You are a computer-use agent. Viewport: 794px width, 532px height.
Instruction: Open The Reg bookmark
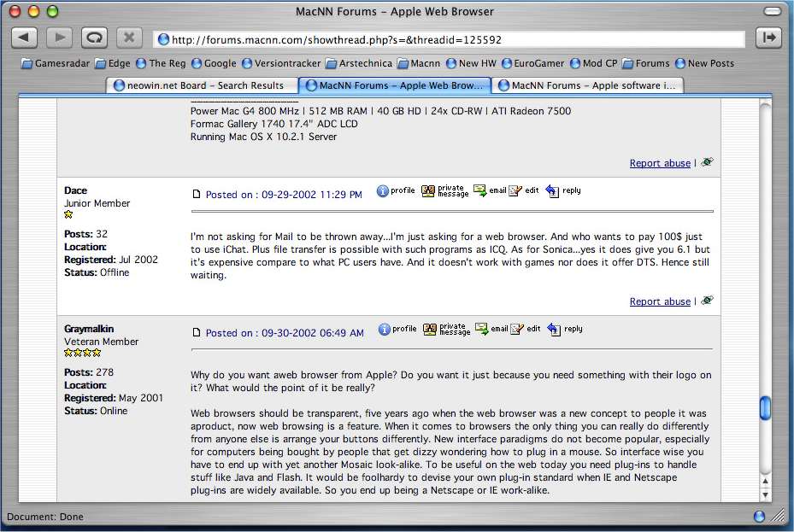coord(161,63)
